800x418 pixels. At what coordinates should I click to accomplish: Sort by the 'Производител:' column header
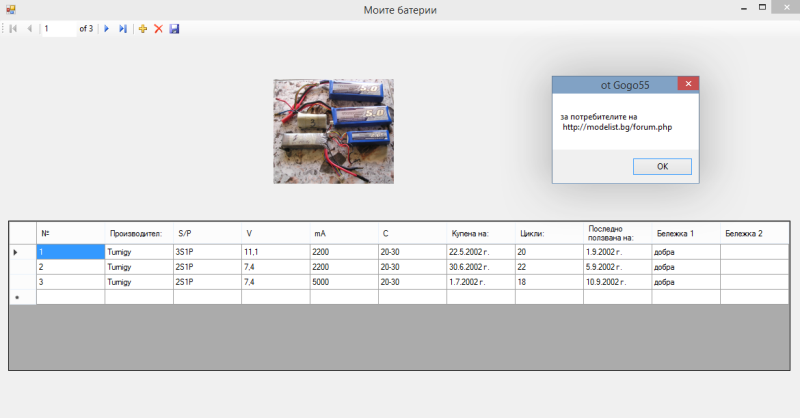click(x=138, y=233)
